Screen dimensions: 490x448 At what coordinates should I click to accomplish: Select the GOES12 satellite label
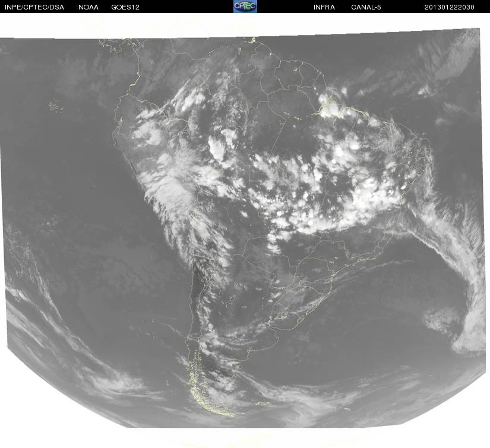(x=125, y=7)
